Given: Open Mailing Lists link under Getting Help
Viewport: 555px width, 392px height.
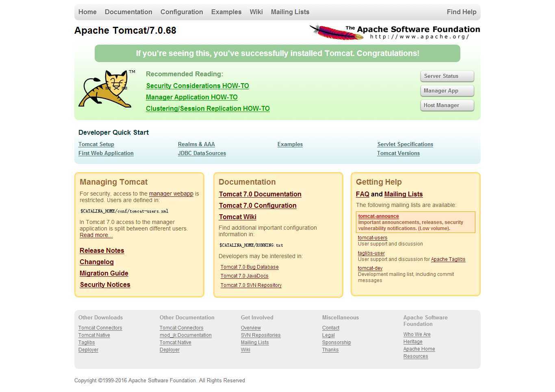Looking at the screenshot, I should 403,194.
